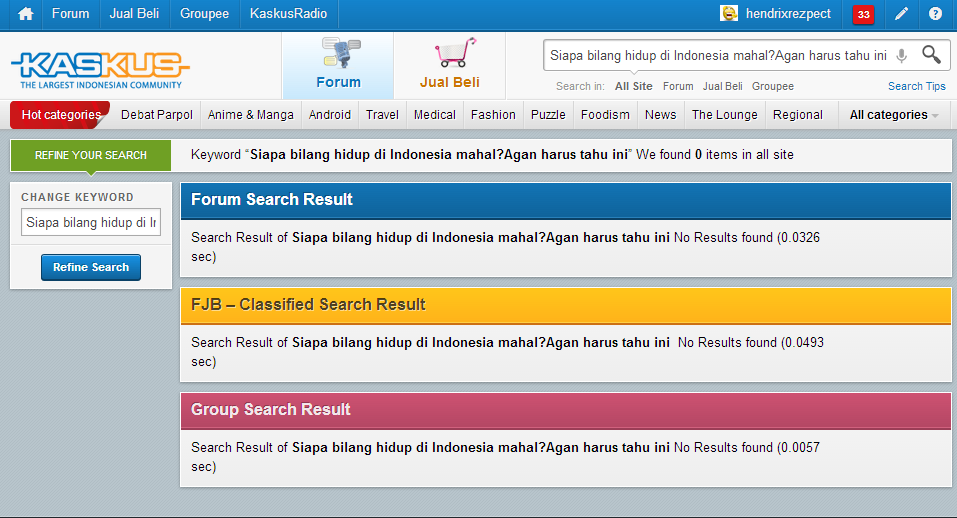The image size is (957, 518).
Task: Open Android category
Action: [x=330, y=115]
